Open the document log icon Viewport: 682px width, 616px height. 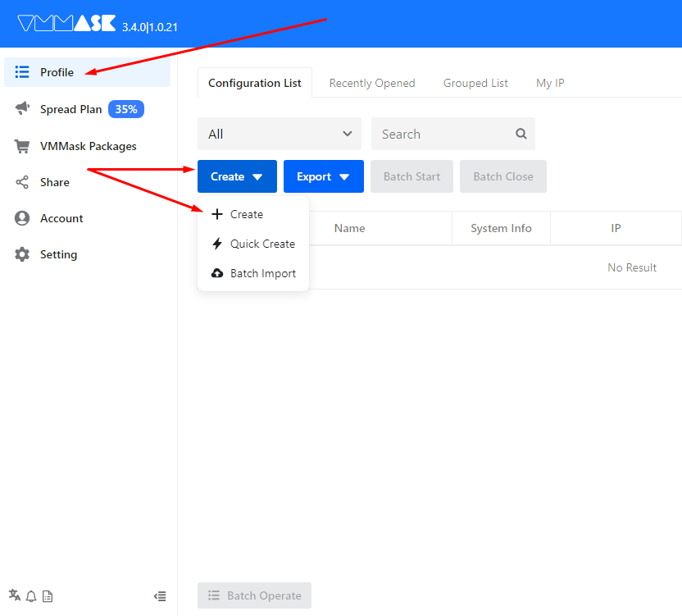click(48, 596)
